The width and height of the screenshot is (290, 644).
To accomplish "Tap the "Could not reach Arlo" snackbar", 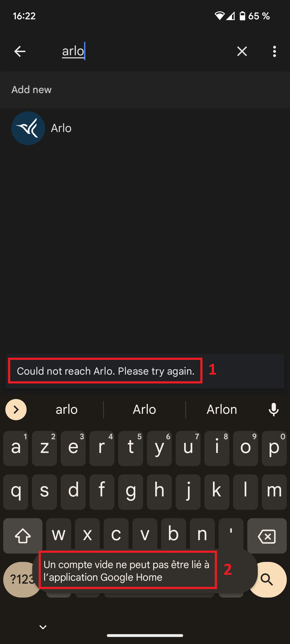I will (x=145, y=371).
